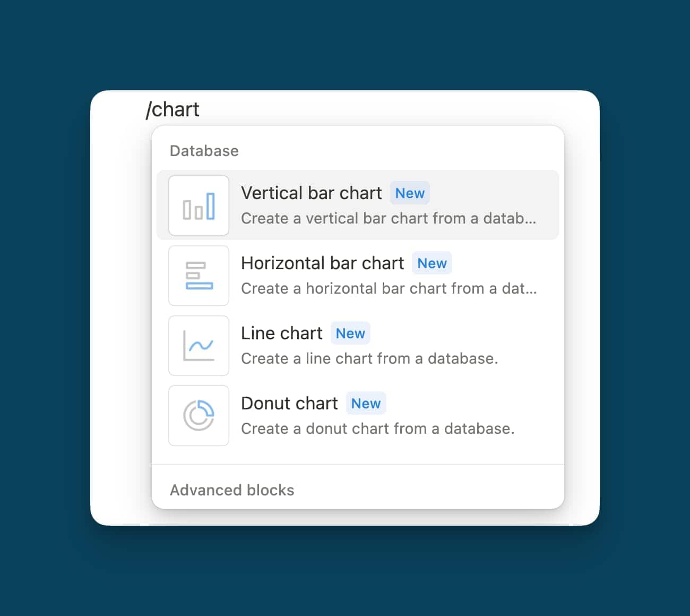This screenshot has height=616, width=690.
Task: Click 'Create a horizontal bar chart' description
Action: (x=389, y=288)
